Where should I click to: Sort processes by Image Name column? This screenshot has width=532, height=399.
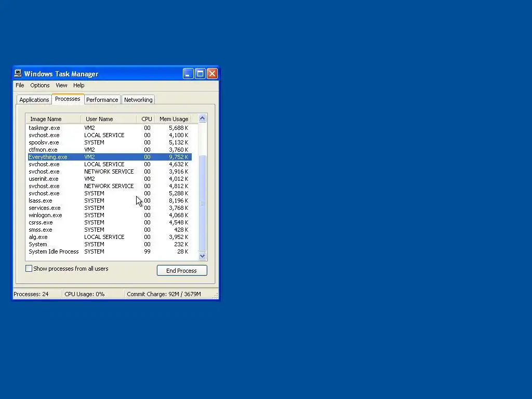54,119
